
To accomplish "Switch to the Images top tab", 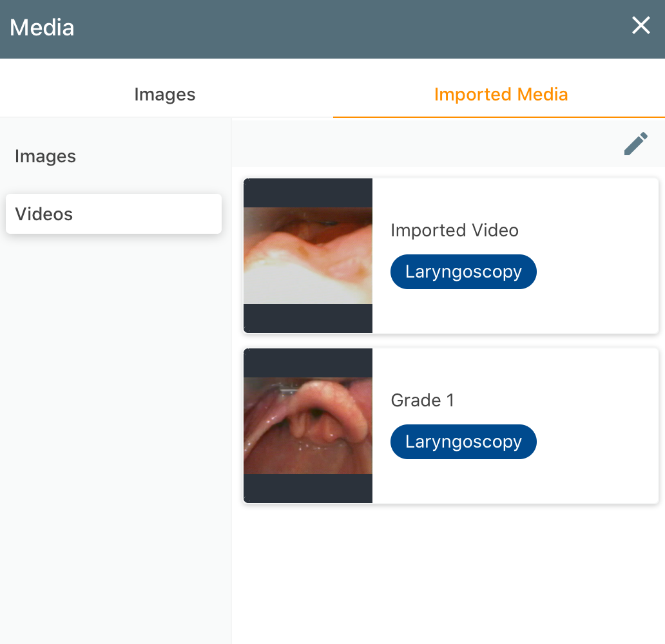I will 165,94.
